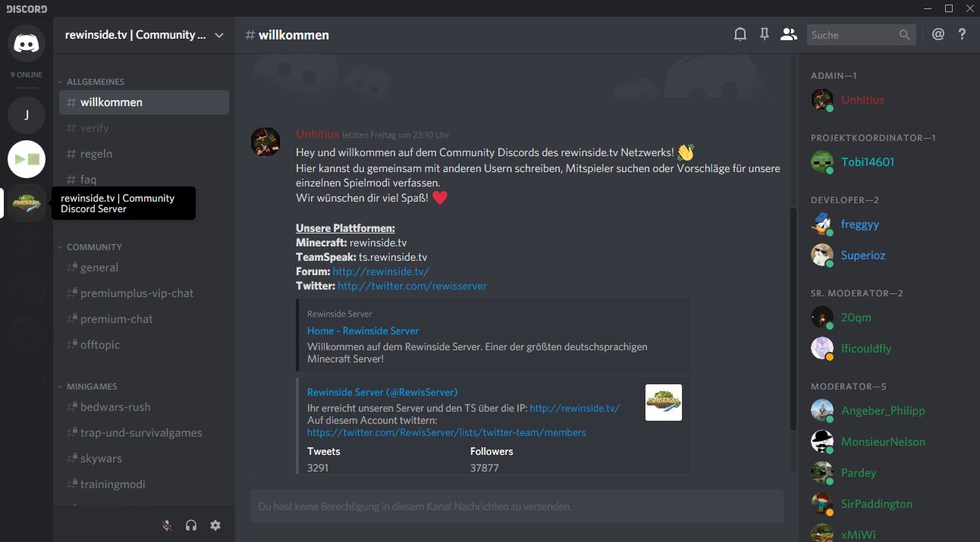Click Unhitius message avatar

(x=266, y=142)
